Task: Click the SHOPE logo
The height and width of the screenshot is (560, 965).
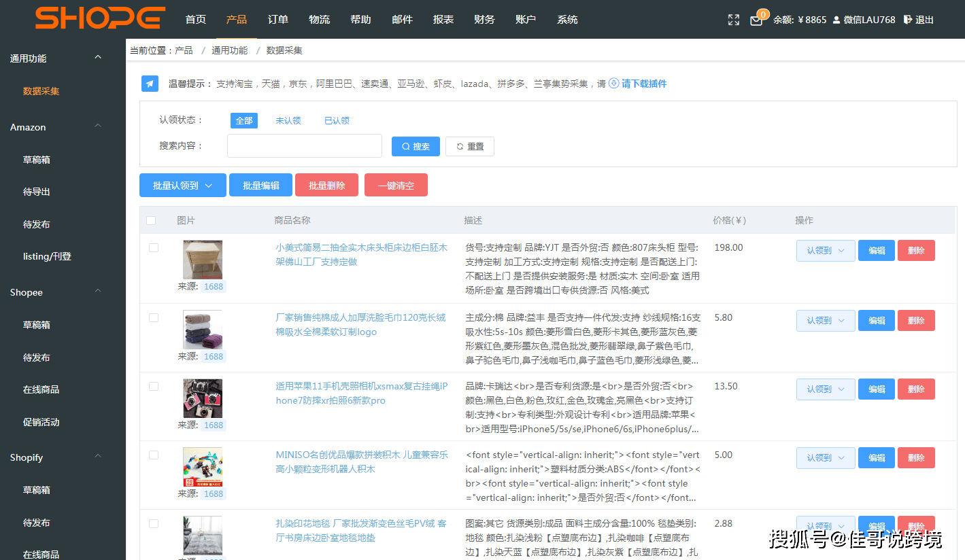Action: pyautogui.click(x=99, y=18)
